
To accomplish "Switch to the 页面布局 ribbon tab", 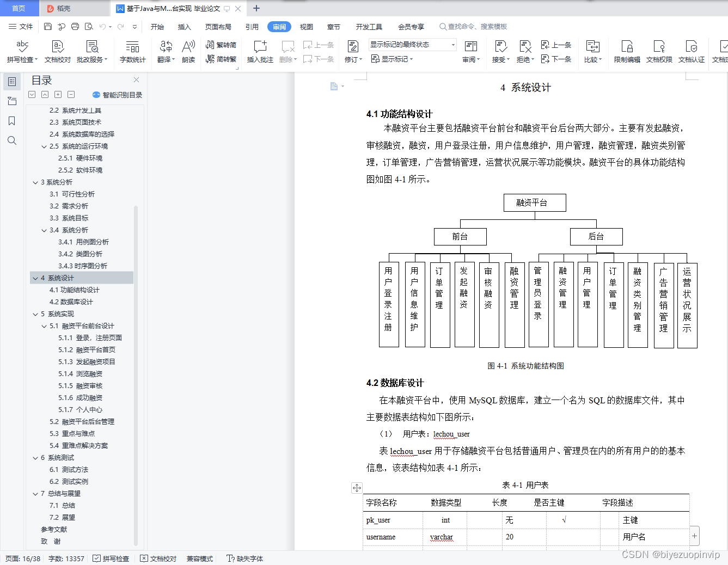I will (x=218, y=27).
